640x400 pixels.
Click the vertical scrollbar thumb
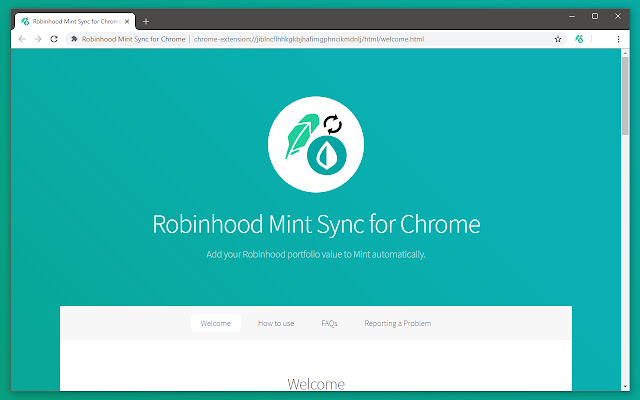(x=625, y=96)
